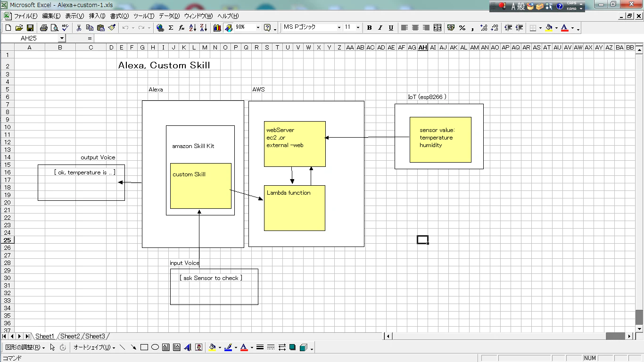
Task: Toggle center text alignment
Action: pos(415,28)
